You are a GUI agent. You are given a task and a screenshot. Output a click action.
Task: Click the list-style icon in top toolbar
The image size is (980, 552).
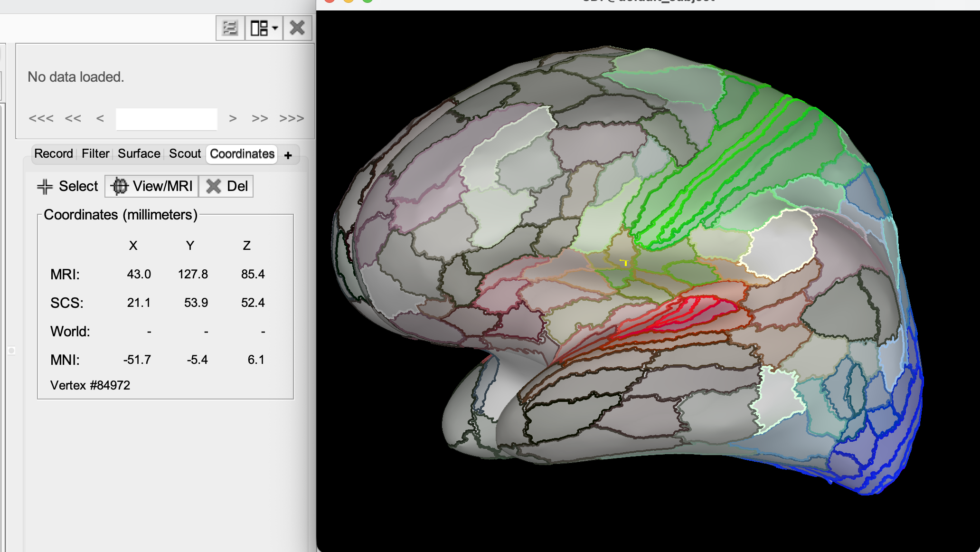pos(230,28)
